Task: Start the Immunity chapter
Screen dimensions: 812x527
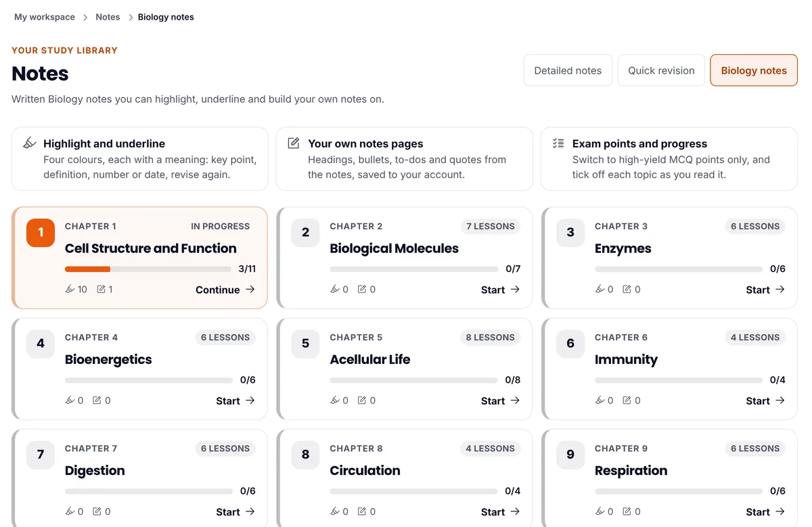Action: [x=765, y=400]
